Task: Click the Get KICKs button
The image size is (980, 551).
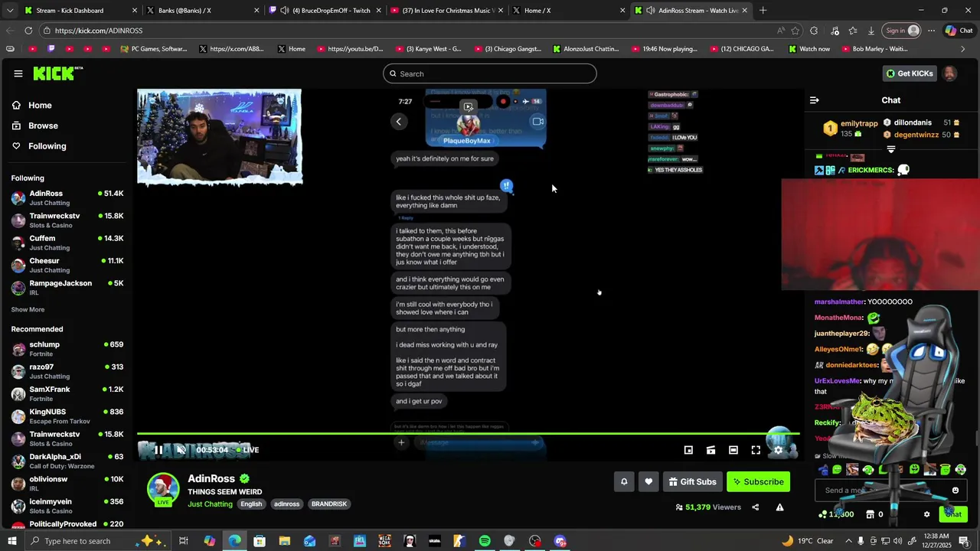Action: pyautogui.click(x=909, y=73)
